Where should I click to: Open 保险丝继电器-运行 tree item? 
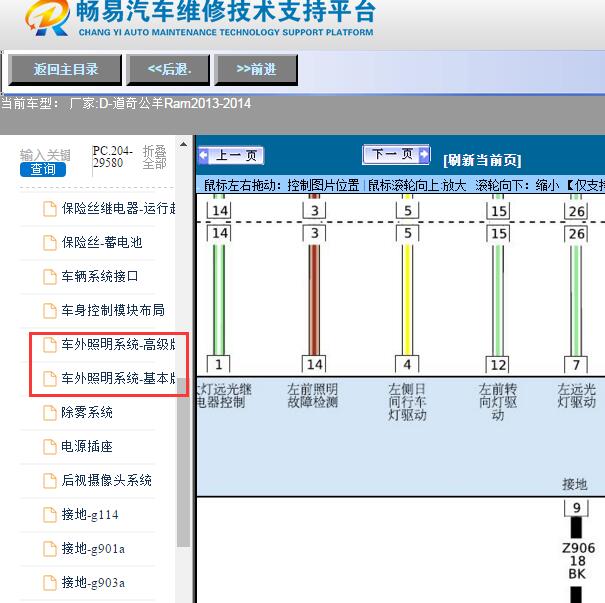[x=118, y=208]
